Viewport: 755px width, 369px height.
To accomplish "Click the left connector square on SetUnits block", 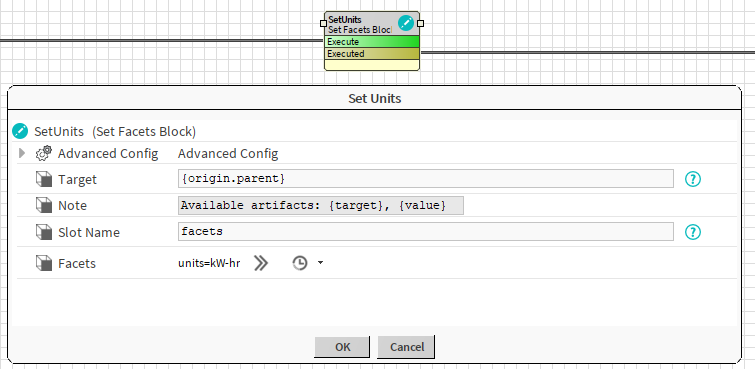I will tap(324, 23).
